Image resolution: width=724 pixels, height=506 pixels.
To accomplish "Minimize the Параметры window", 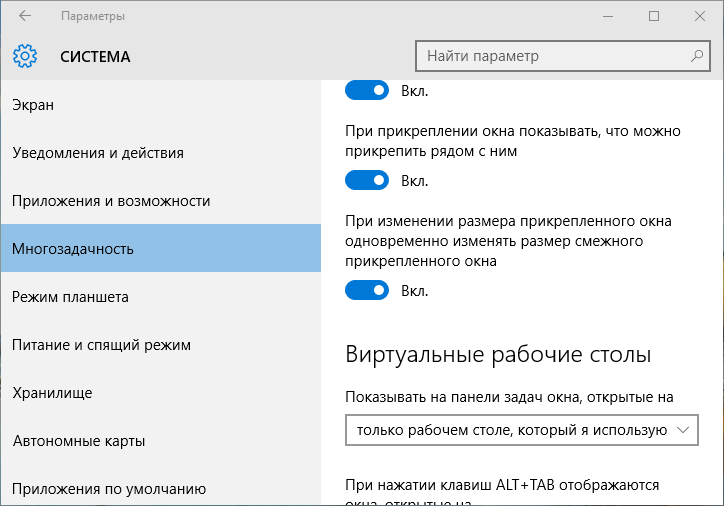I will [608, 16].
